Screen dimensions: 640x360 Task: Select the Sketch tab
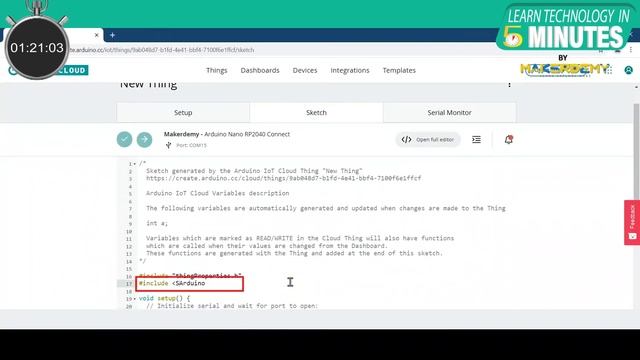click(316, 113)
